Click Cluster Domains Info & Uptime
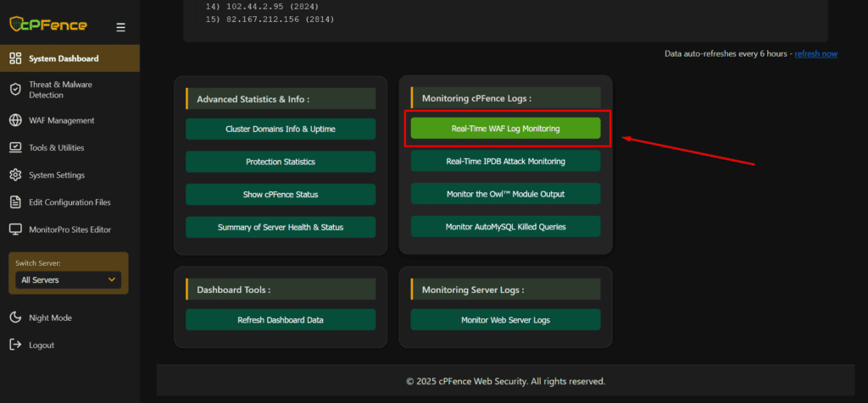Image resolution: width=868 pixels, height=403 pixels. pos(281,129)
